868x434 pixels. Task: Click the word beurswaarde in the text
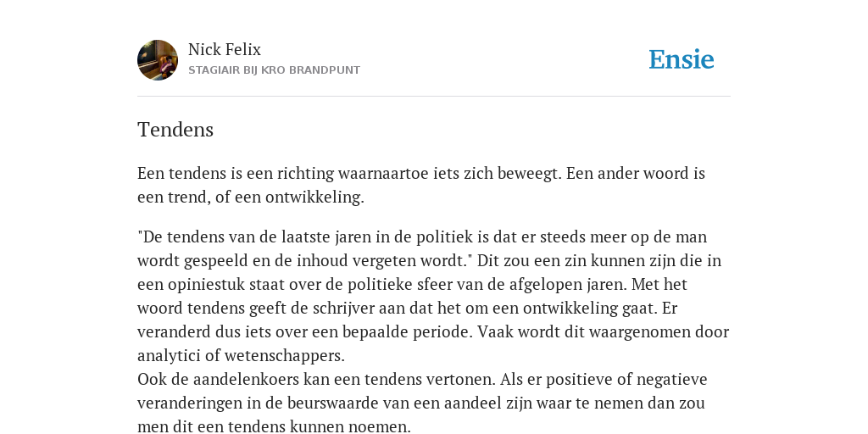[323, 403]
